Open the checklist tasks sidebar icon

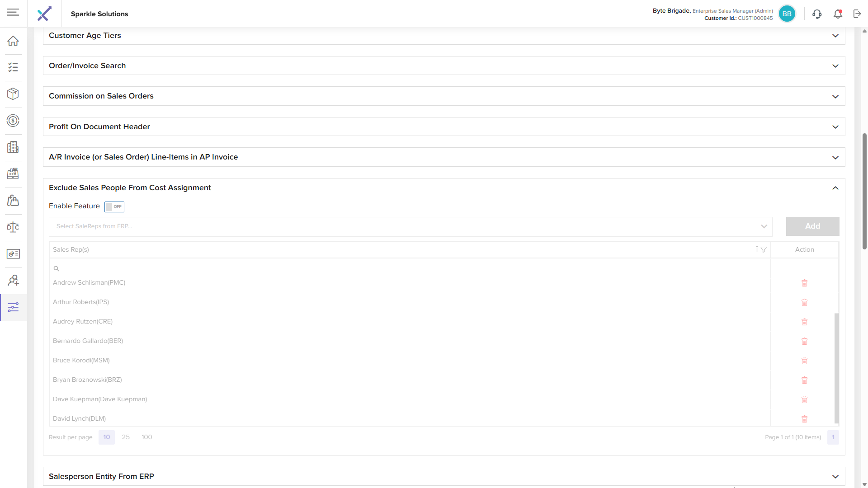pos(13,67)
